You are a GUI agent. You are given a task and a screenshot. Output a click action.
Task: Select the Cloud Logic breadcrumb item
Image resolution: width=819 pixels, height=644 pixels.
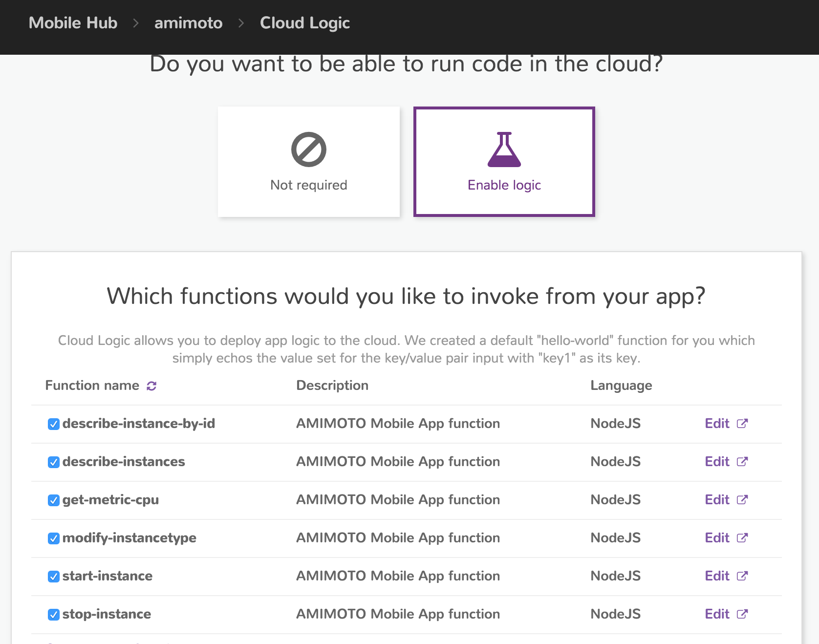[x=305, y=23]
